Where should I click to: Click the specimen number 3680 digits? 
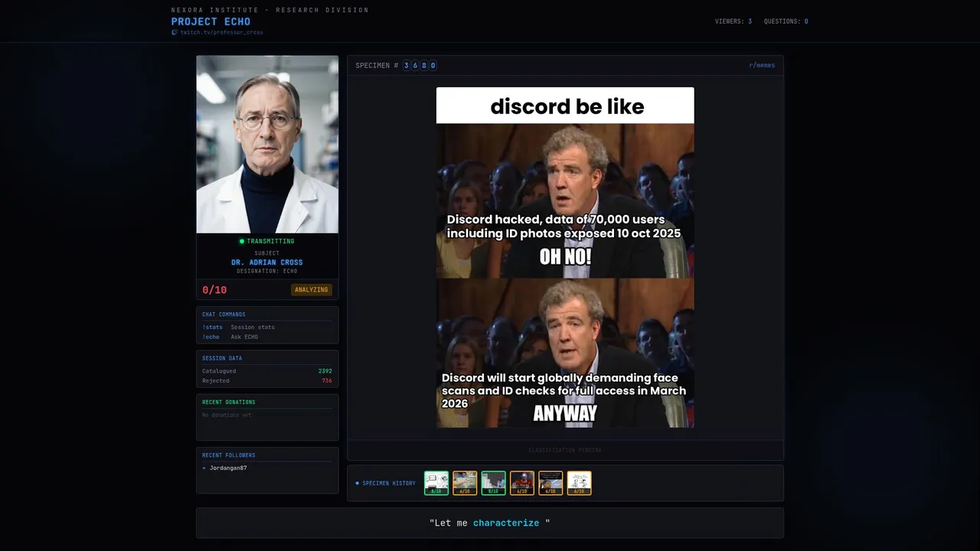[x=420, y=65]
